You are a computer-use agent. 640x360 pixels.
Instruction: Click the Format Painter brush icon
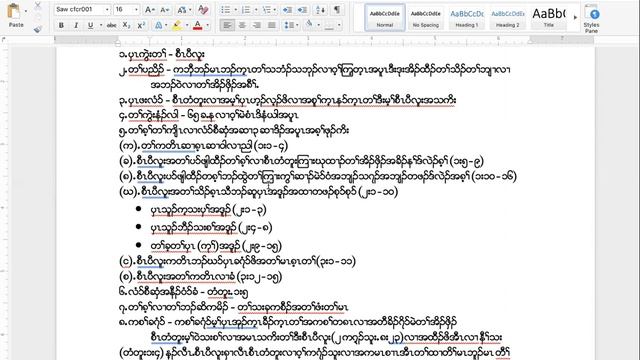coord(38,29)
